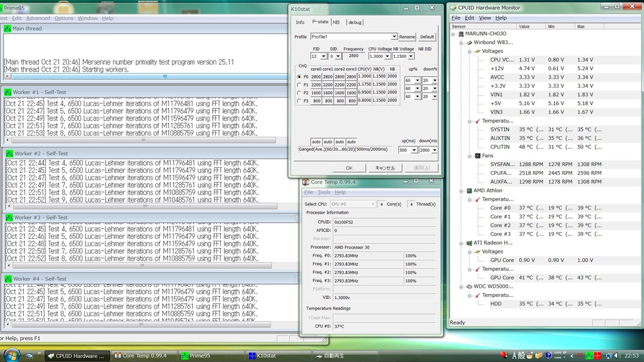The image size is (644, 362).
Task: Click the OK button in K10stat
Action: tap(349, 168)
